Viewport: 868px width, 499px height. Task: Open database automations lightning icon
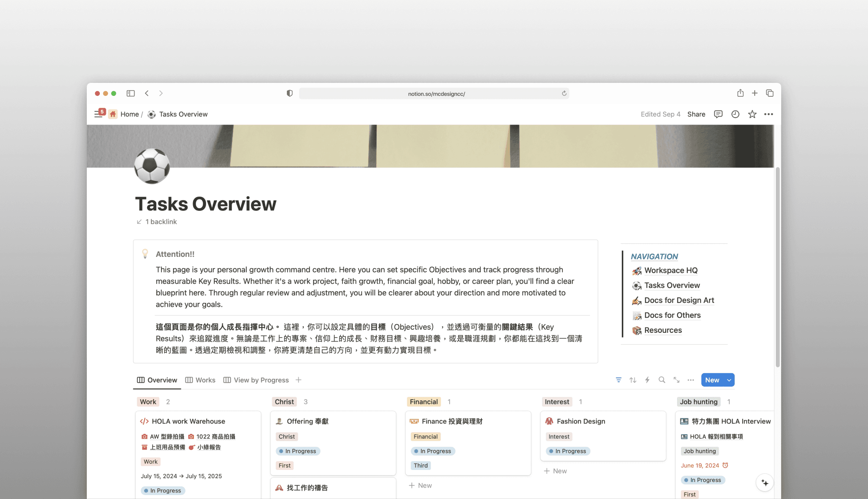point(647,380)
